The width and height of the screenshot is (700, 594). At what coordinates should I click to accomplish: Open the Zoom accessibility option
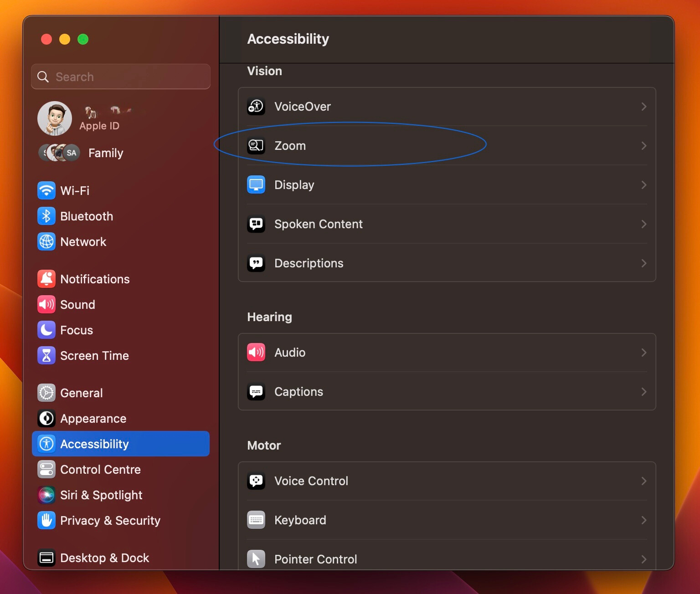point(447,146)
